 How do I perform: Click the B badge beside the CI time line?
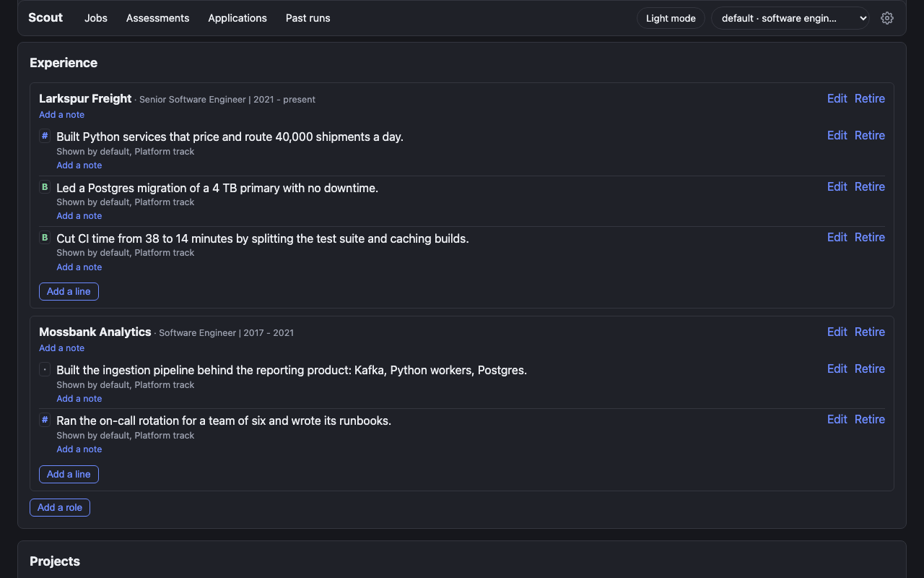(x=45, y=238)
